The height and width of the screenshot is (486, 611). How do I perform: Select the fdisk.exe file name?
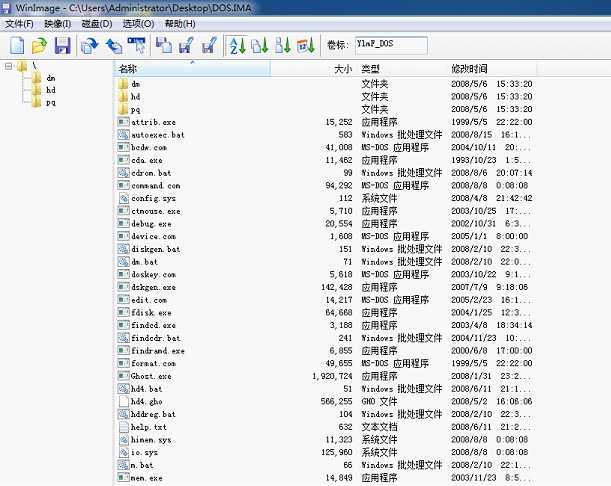[x=151, y=313]
